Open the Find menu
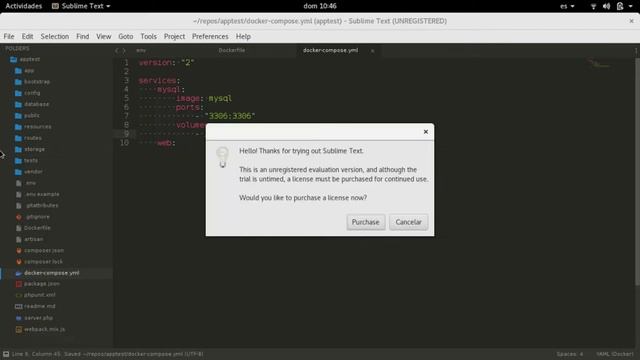Viewport: 640px width, 360px height. coord(82,36)
